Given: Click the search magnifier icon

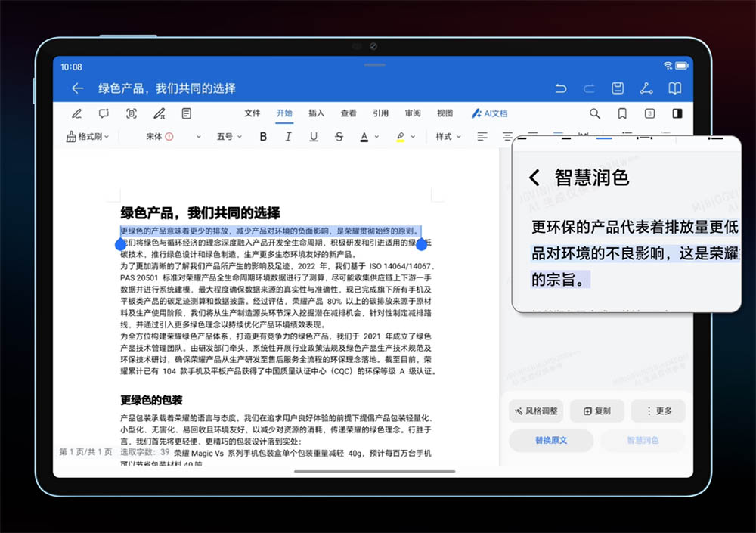Looking at the screenshot, I should (x=595, y=113).
